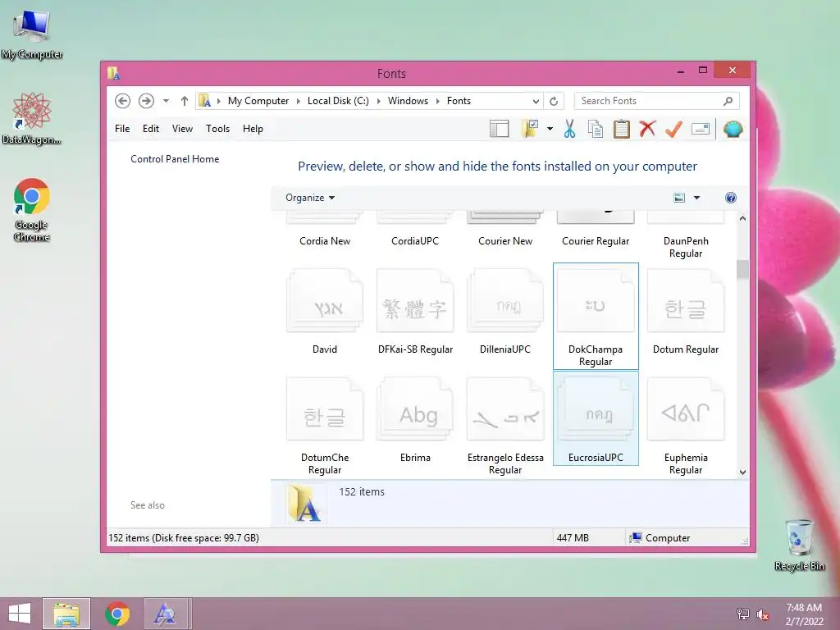Click the Forward navigation arrow

coord(146,101)
